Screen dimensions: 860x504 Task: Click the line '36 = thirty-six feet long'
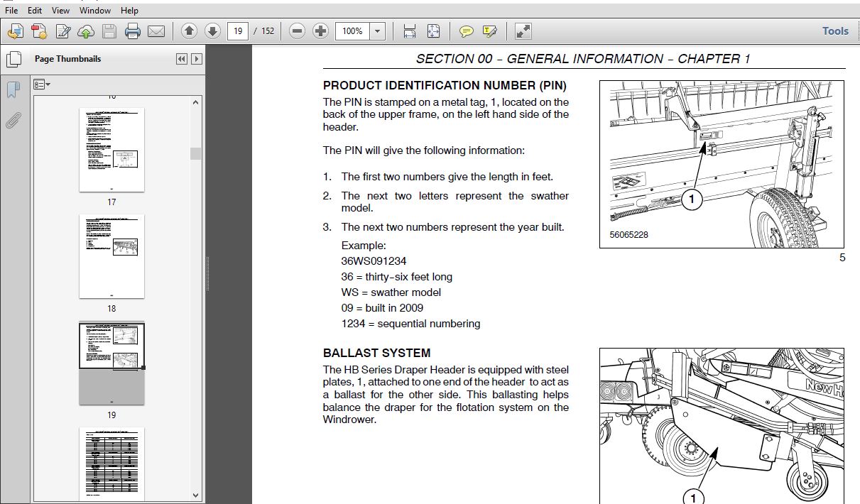(396, 277)
